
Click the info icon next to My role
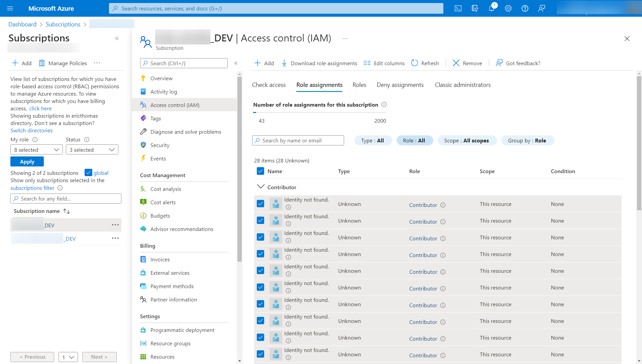click(35, 140)
